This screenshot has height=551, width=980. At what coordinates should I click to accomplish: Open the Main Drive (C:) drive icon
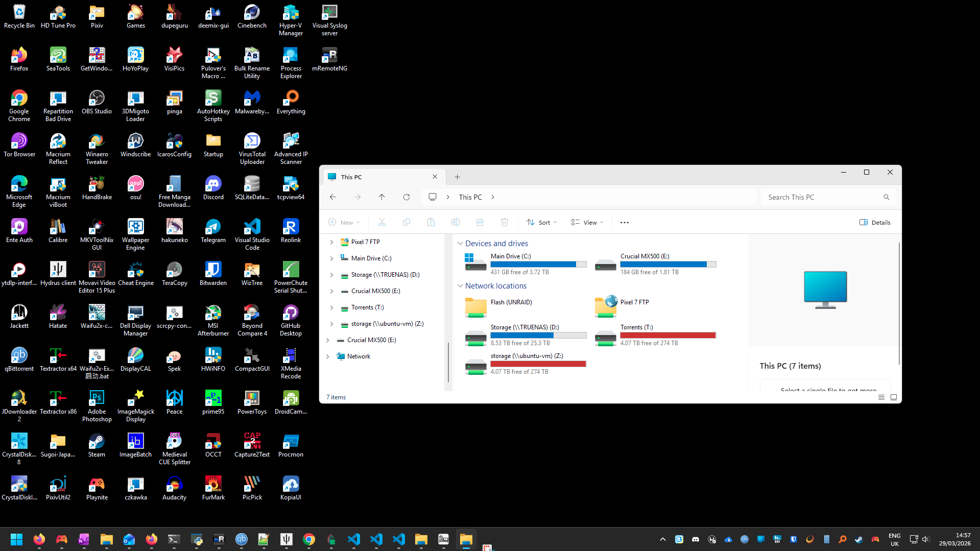(475, 262)
